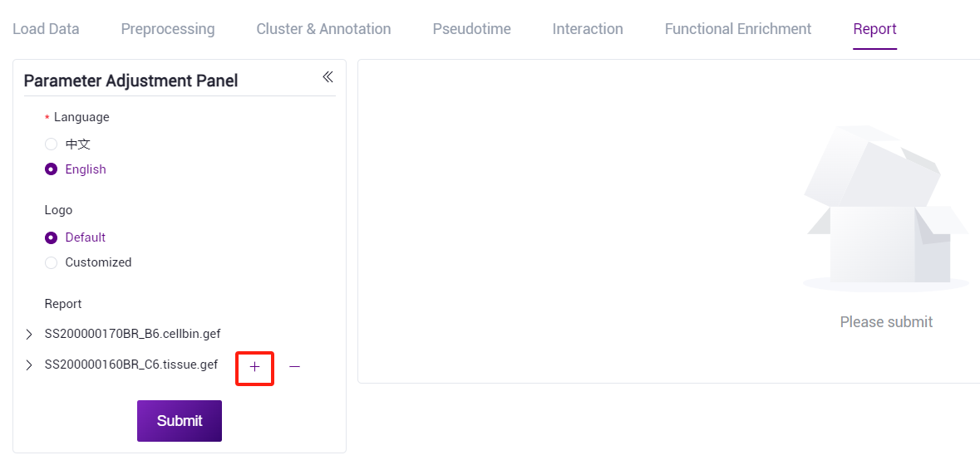Open the Functional Enrichment tab
The width and height of the screenshot is (980, 460).
coord(738,29)
